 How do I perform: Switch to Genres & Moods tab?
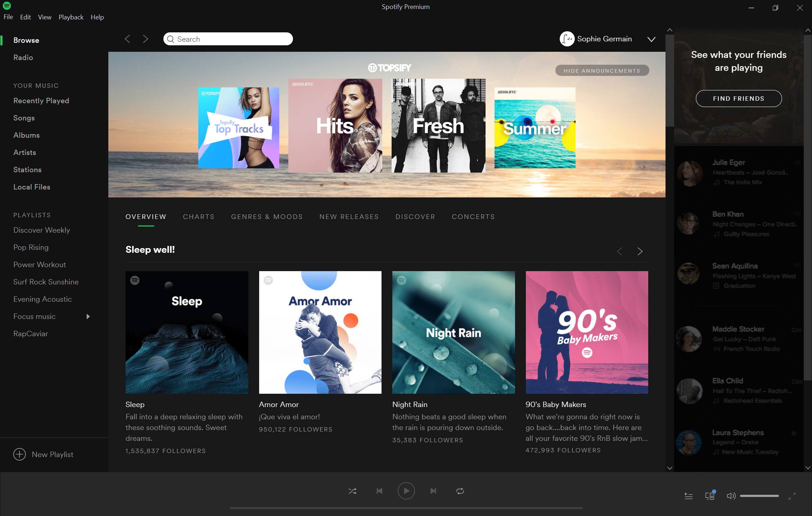267,217
